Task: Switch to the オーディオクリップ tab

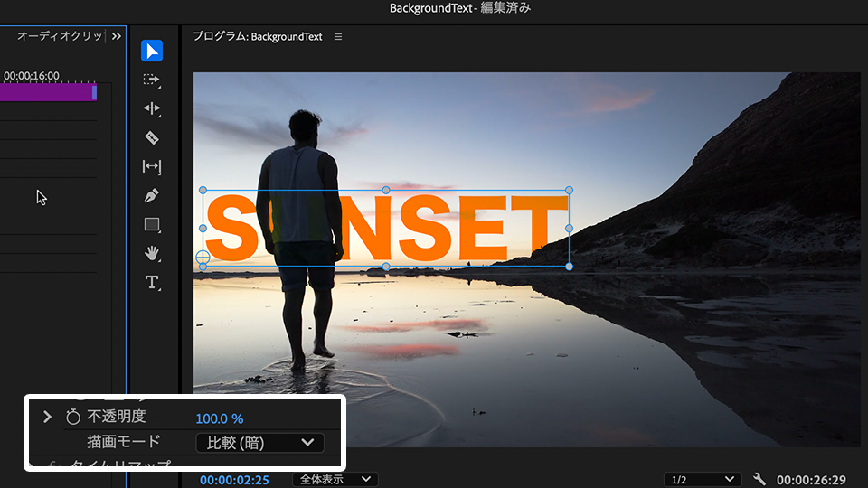Action: tap(60, 36)
